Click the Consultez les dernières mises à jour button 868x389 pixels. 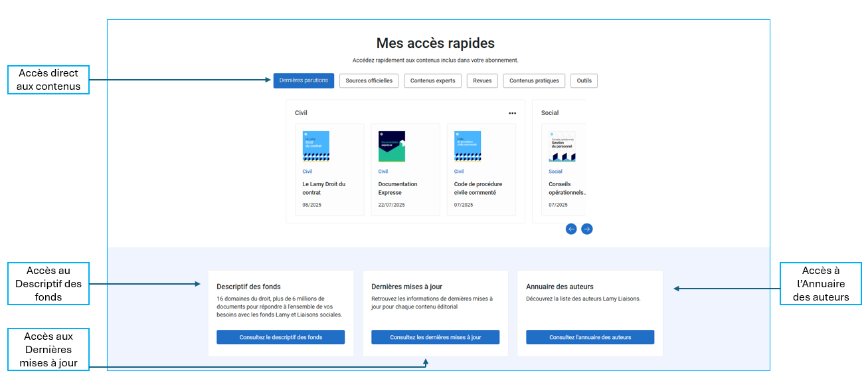pos(435,337)
